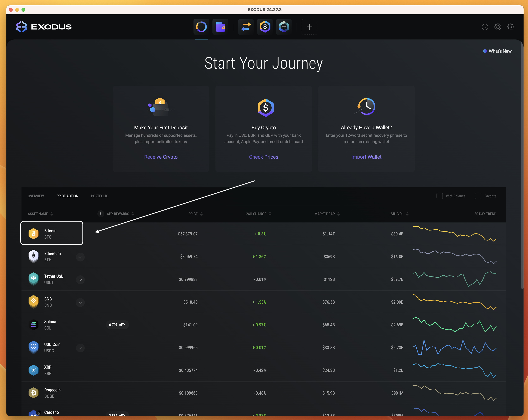Click the Import Wallet link
The image size is (528, 420).
click(366, 157)
